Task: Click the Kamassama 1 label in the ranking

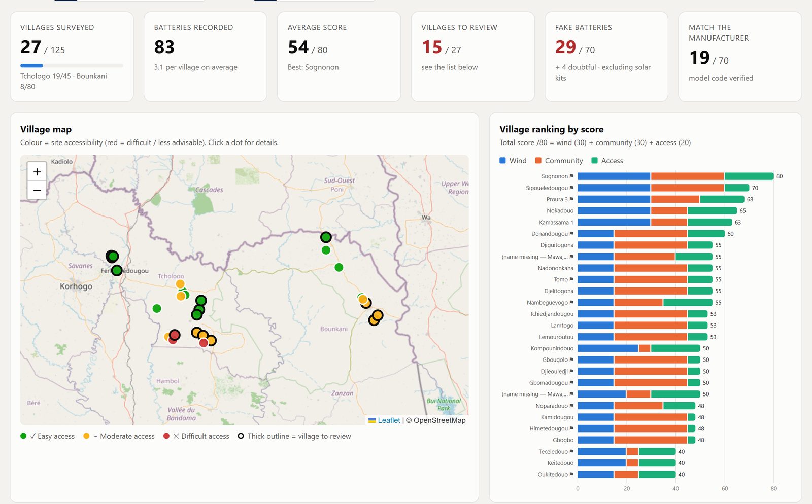Action: tap(556, 223)
